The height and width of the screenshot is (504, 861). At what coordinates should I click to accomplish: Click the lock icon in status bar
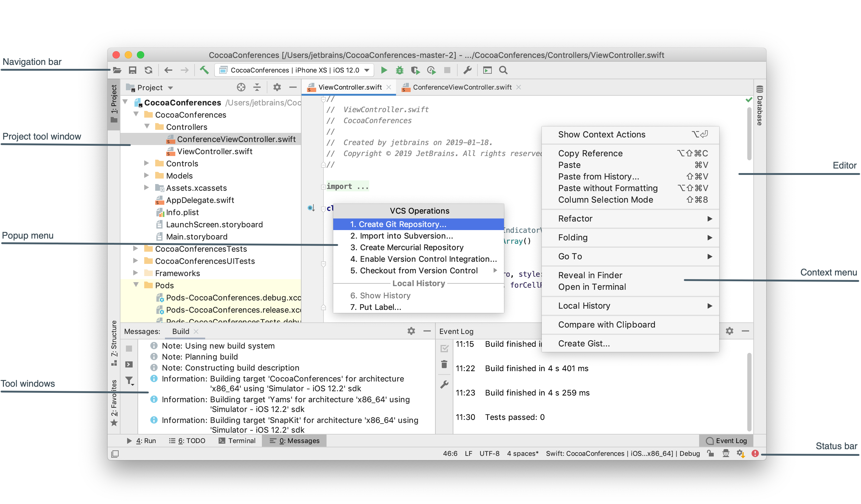coord(711,453)
